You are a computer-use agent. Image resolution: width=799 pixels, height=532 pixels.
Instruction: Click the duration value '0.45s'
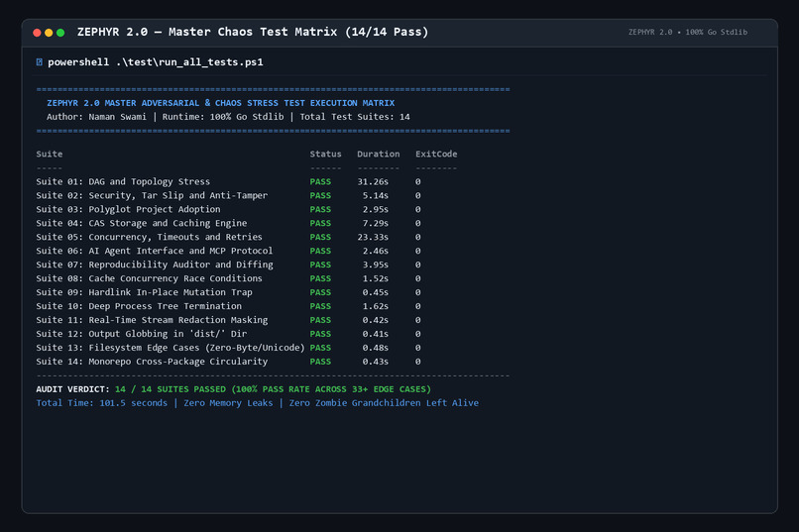pyautogui.click(x=376, y=292)
